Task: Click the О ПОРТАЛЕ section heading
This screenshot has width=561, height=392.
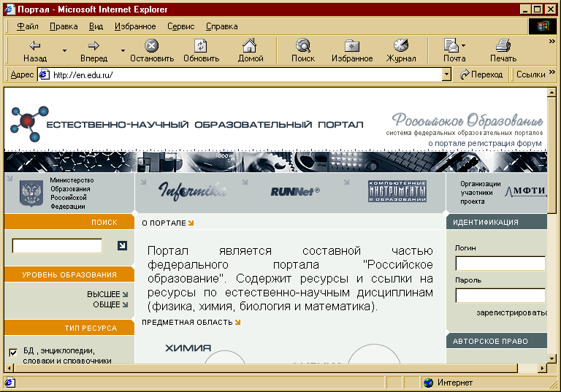Action: tap(164, 223)
